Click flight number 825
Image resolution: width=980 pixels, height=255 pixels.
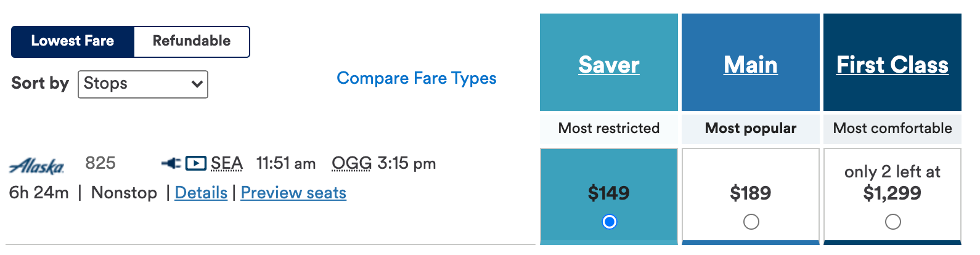click(100, 163)
